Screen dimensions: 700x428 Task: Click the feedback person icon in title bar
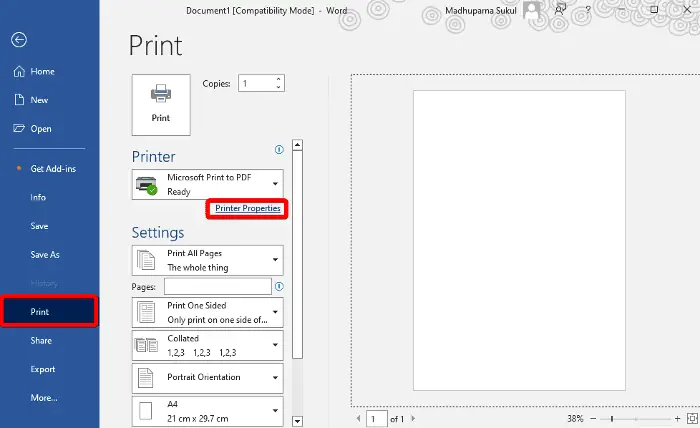pyautogui.click(x=560, y=9)
